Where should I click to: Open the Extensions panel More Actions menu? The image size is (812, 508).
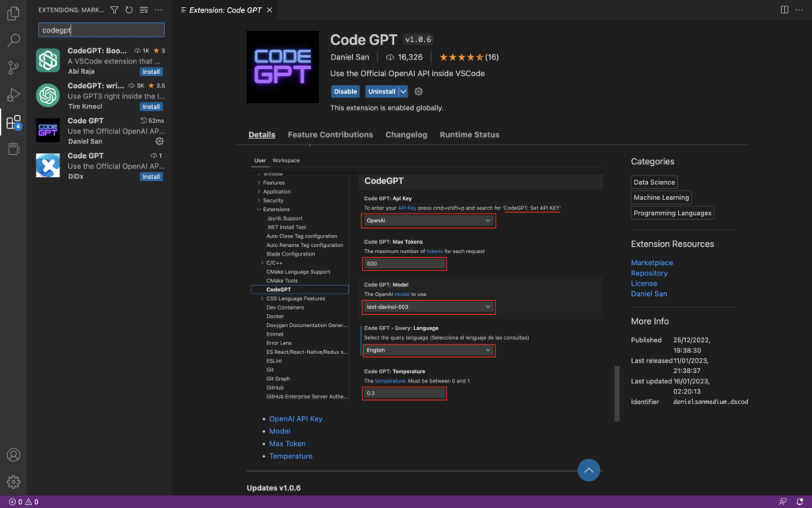point(157,10)
